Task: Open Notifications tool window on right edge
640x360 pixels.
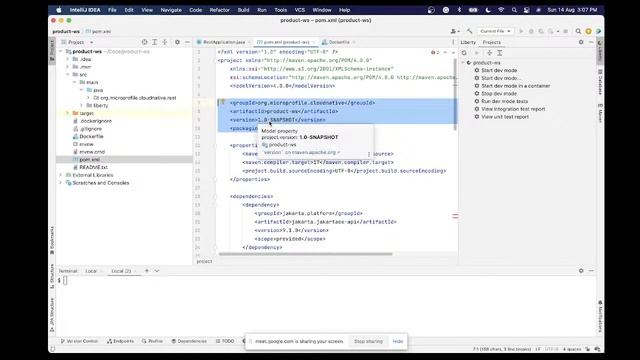Action: tap(600, 317)
